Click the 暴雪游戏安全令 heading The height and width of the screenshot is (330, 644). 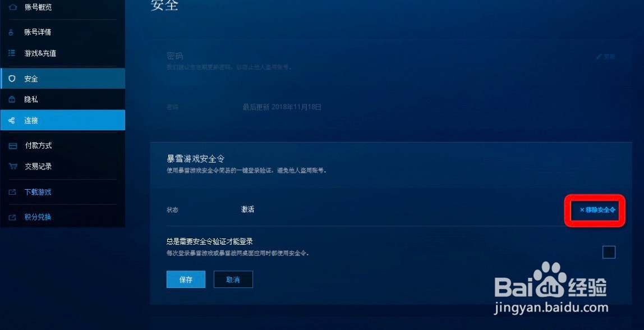click(195, 159)
